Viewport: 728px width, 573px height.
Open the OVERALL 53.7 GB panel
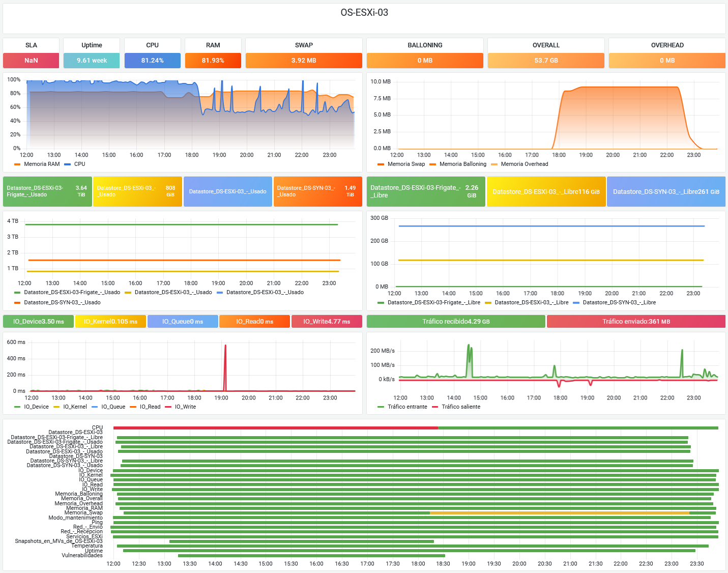pos(546,60)
